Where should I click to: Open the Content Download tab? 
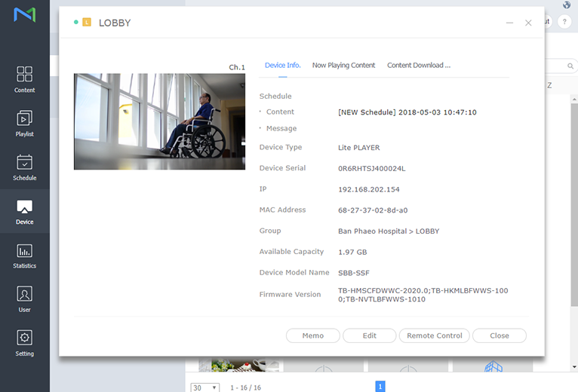419,66
